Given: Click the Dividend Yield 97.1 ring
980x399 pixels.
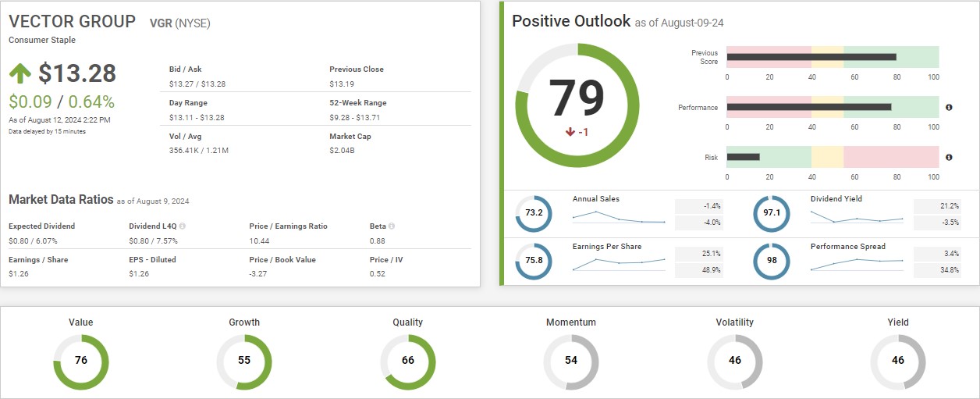Looking at the screenshot, I should coord(772,212).
